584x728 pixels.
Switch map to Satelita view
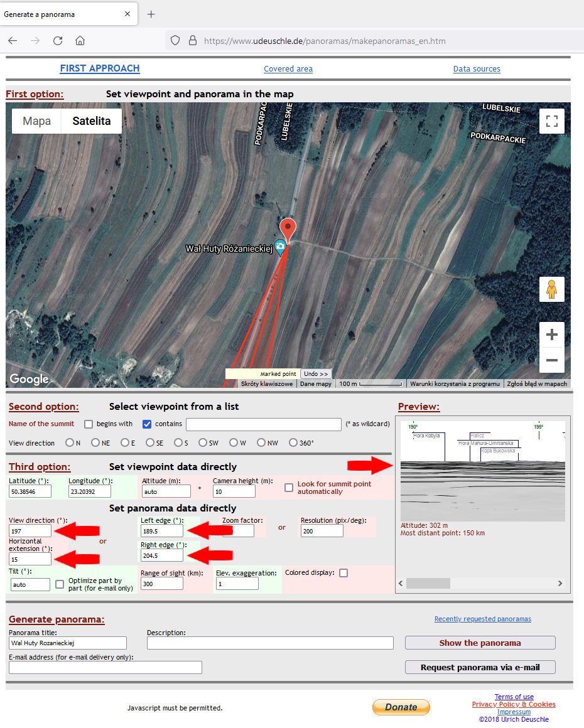pos(92,121)
